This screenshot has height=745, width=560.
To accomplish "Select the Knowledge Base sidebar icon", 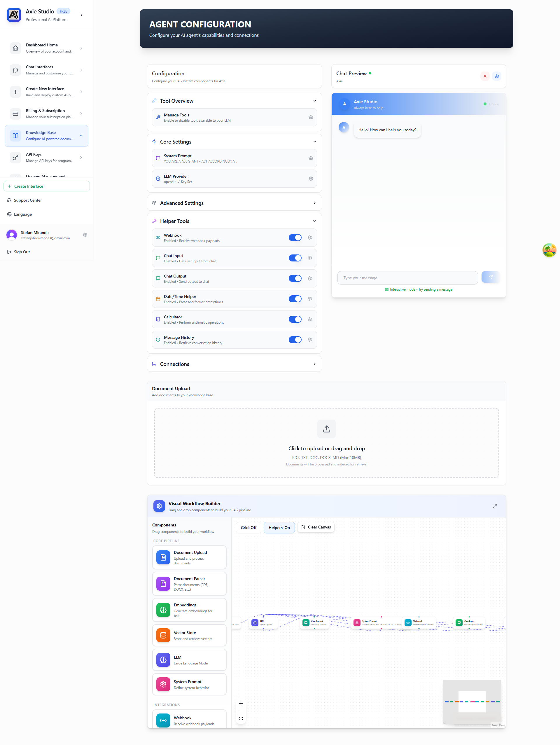I will coord(15,136).
